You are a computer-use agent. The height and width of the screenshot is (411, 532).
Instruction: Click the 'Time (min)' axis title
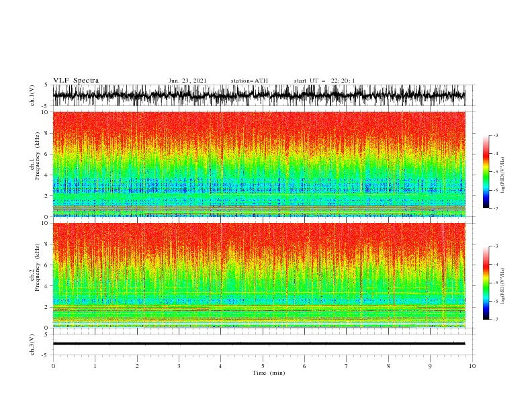[269, 373]
